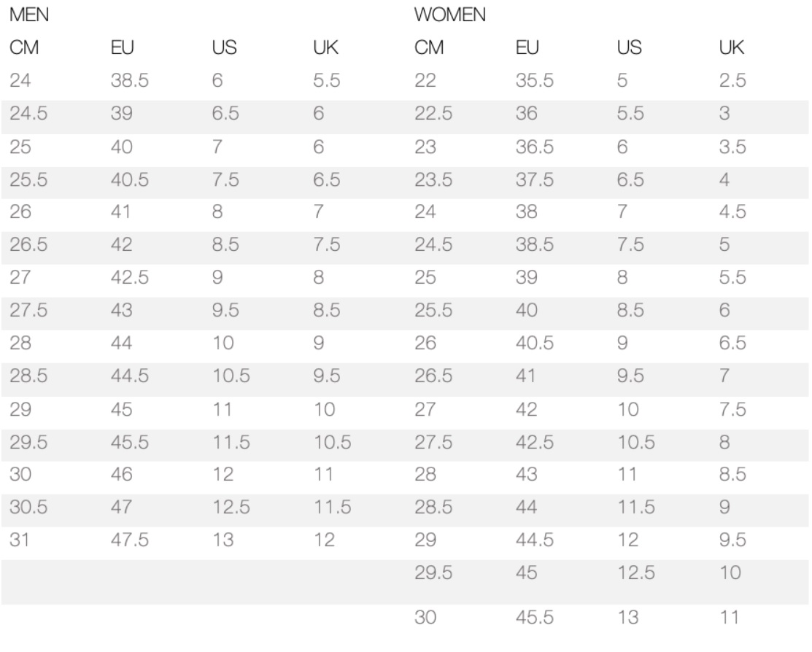This screenshot has width=812, height=652.
Task: Click the women's UK column header
Action: [731, 47]
